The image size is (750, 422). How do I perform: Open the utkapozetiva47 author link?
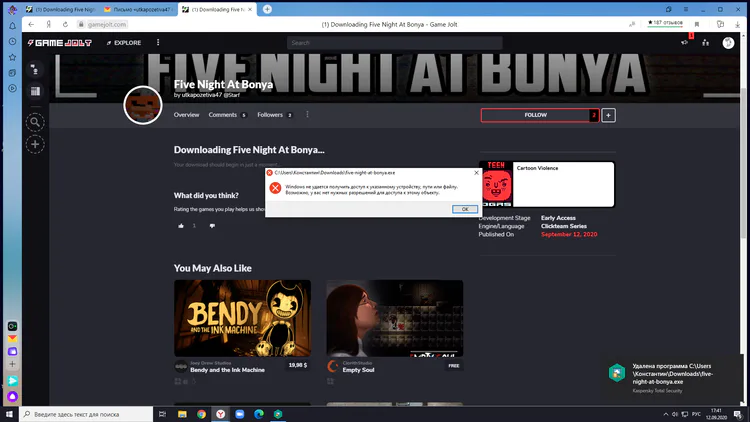point(201,95)
